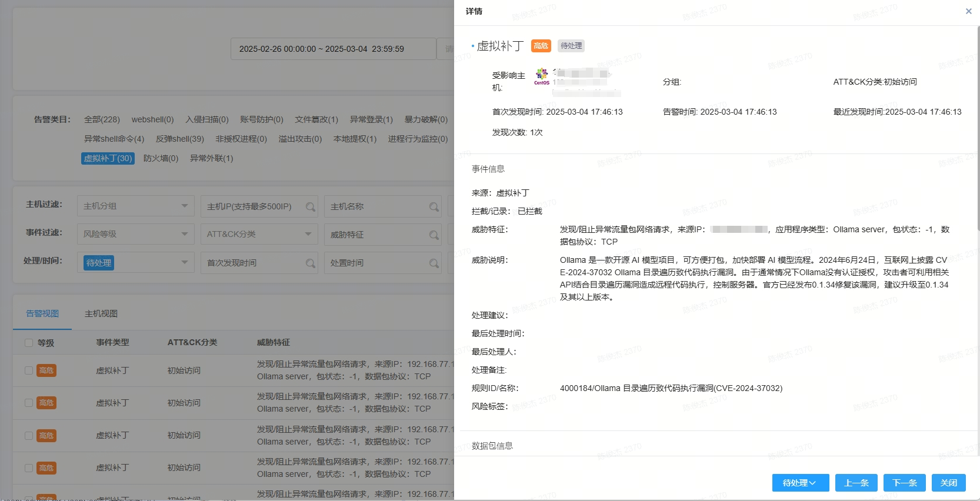The height and width of the screenshot is (501, 980).
Task: Click search icon in 处置时间 field
Action: [434, 263]
